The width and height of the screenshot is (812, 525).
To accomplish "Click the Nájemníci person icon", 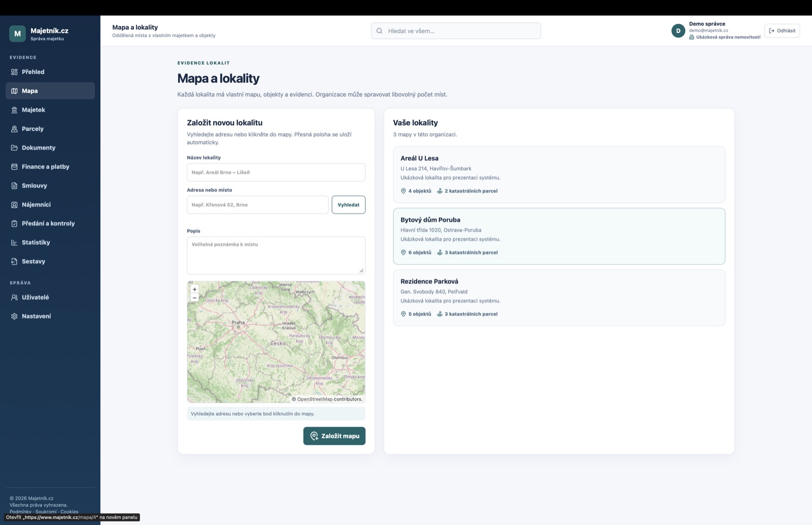I will pos(14,205).
